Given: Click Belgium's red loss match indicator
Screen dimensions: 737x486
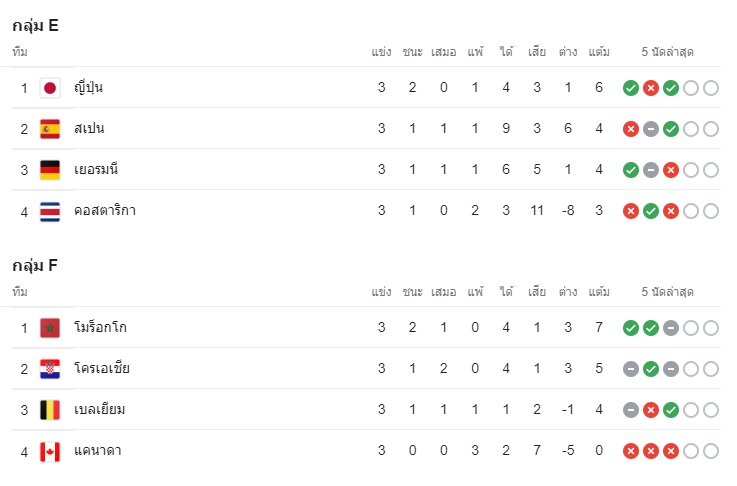Looking at the screenshot, I should 651,410.
